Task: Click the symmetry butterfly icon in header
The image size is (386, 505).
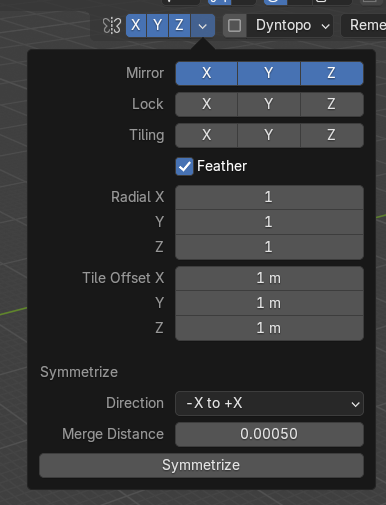Action: pyautogui.click(x=112, y=25)
